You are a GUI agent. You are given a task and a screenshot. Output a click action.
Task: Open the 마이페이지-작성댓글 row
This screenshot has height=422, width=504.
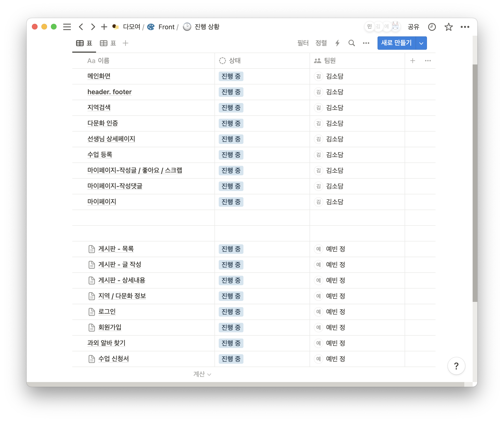[x=115, y=186]
